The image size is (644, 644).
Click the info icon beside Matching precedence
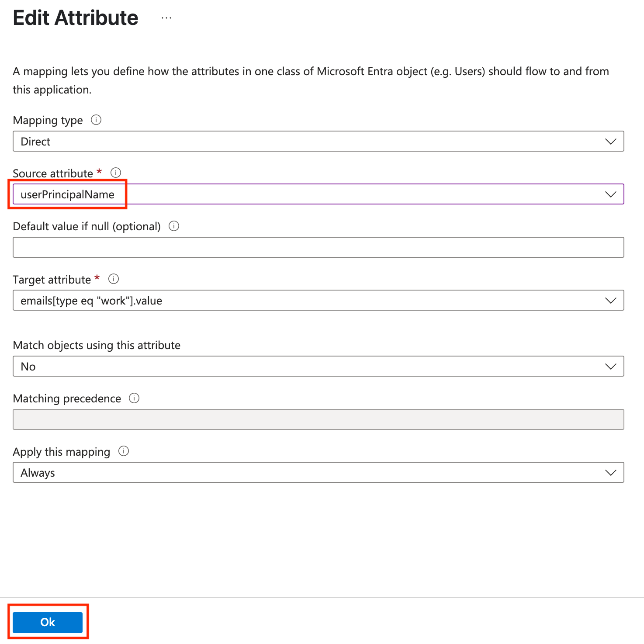tap(135, 398)
